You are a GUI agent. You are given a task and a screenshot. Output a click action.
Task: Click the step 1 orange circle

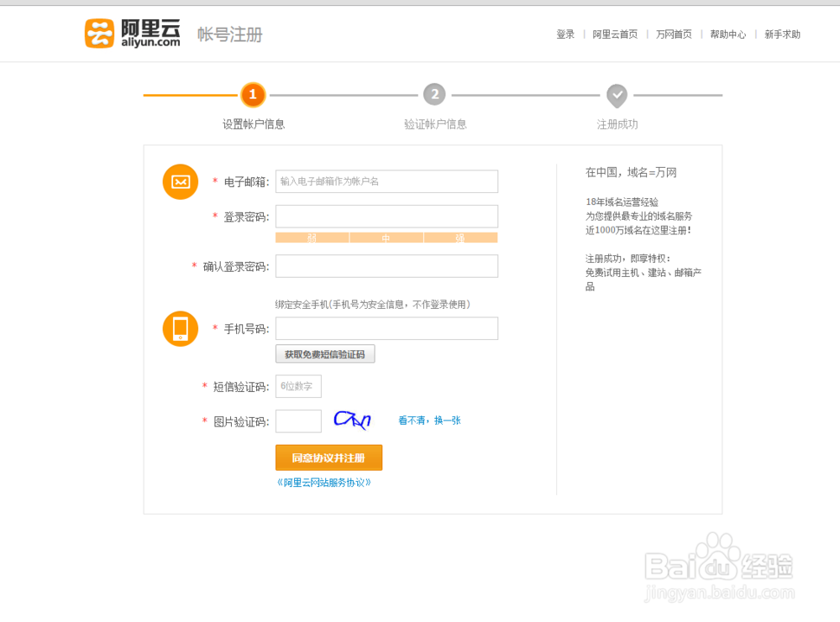(x=253, y=95)
